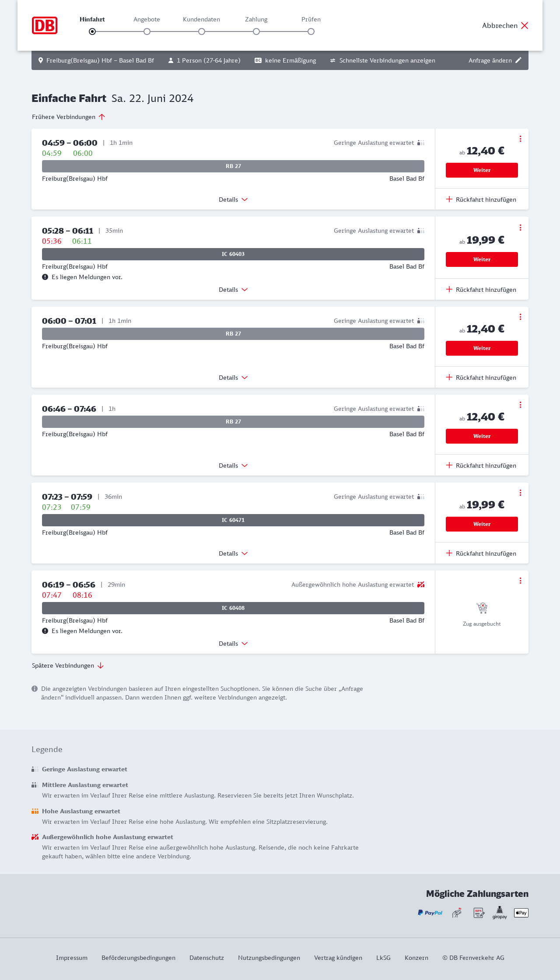
Task: Click the Apple Pay icon
Action: [x=521, y=913]
